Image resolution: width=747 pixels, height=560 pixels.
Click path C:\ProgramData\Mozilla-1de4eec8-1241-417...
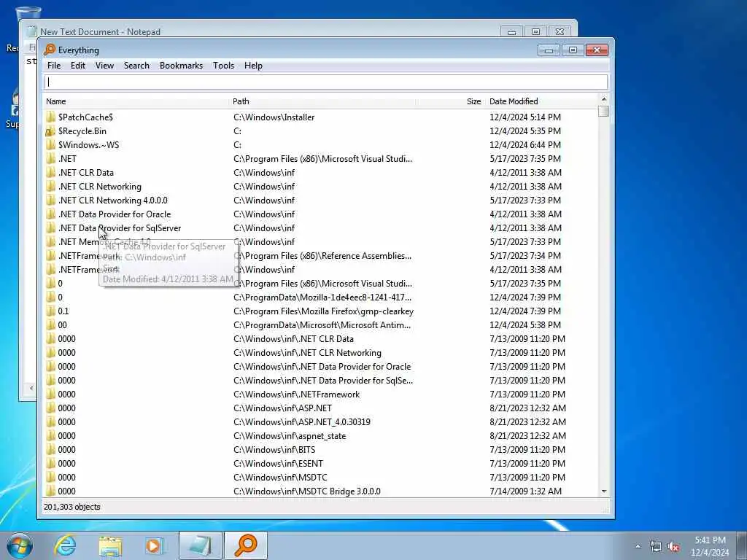(x=322, y=297)
